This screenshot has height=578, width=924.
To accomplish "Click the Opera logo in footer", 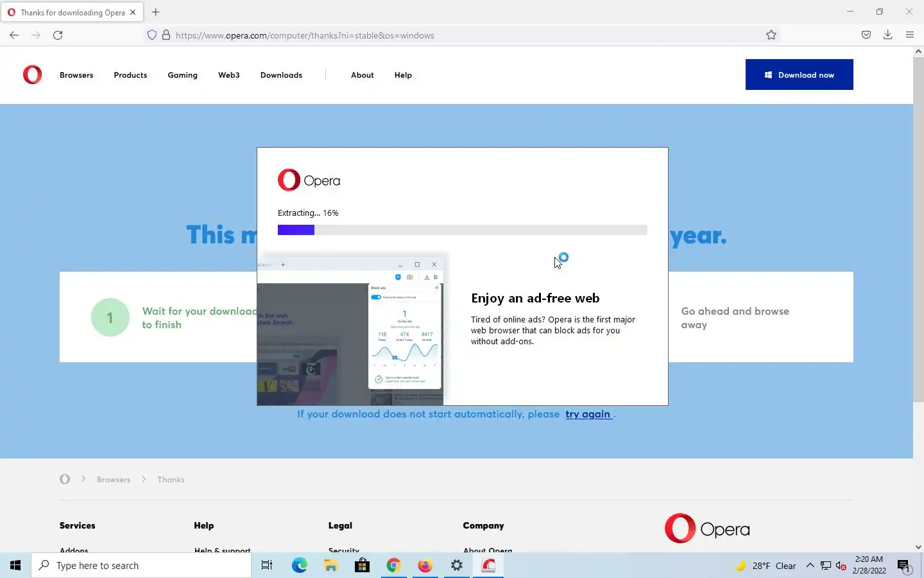I will pos(707,529).
